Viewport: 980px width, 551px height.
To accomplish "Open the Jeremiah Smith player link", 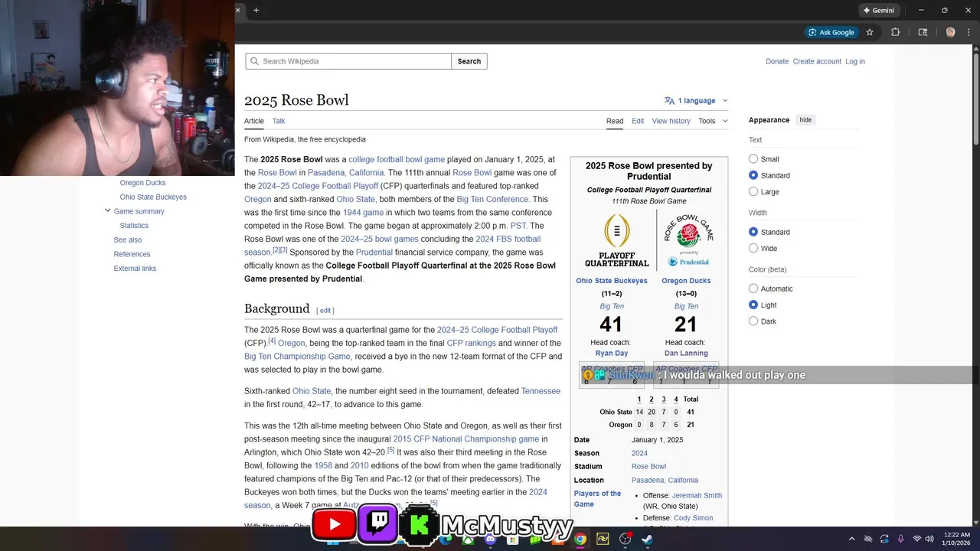I will point(697,495).
